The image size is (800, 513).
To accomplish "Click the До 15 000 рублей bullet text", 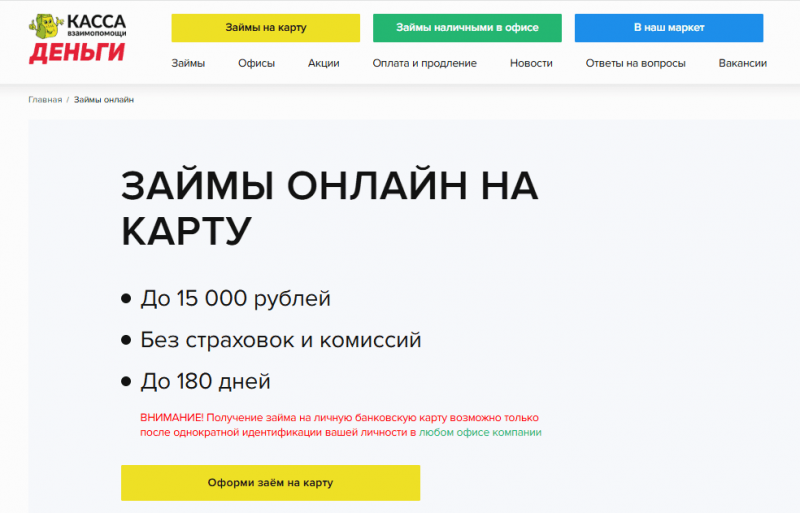I will tap(235, 298).
